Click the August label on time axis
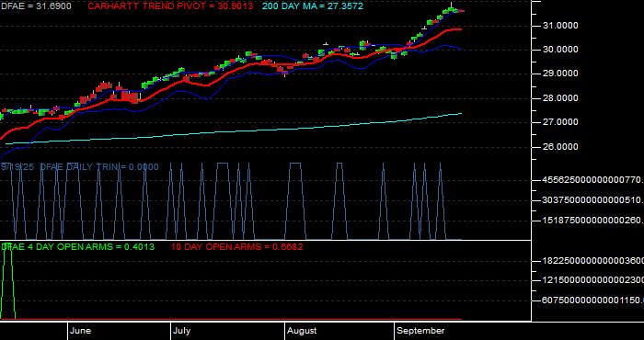 (302, 331)
